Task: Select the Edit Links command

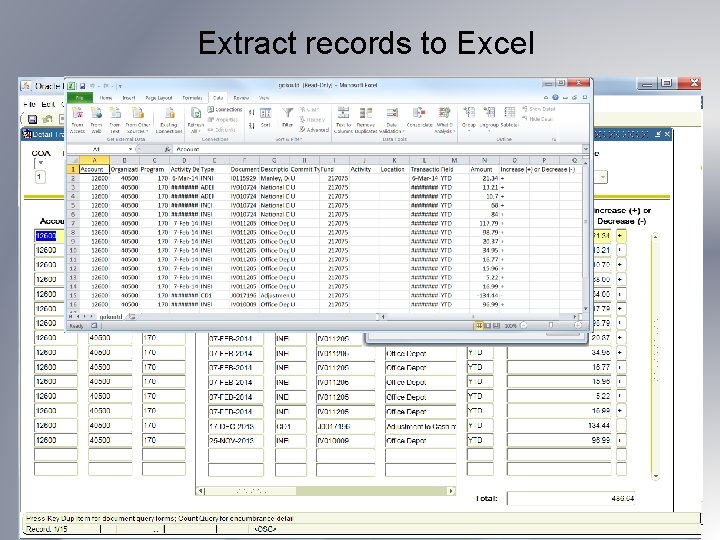Action: click(x=222, y=130)
